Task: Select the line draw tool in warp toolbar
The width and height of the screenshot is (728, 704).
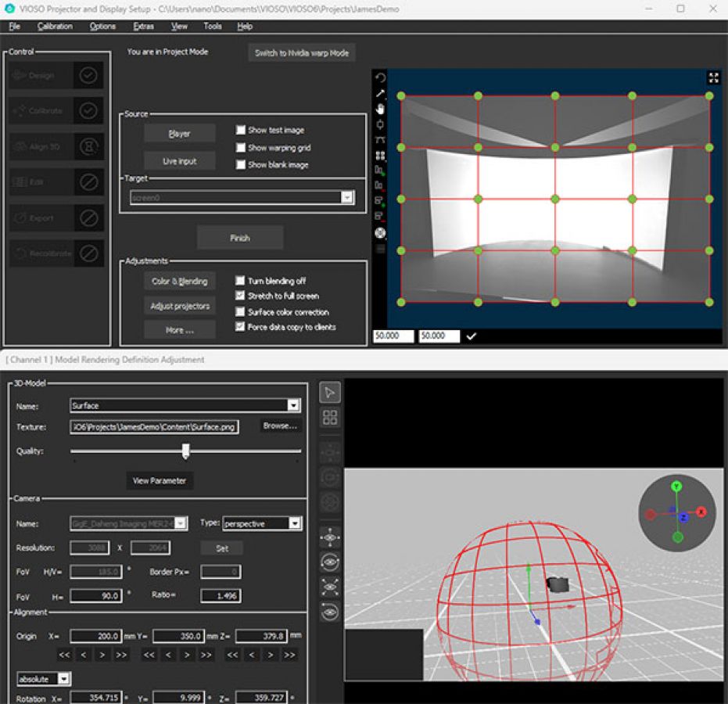Action: (381, 92)
